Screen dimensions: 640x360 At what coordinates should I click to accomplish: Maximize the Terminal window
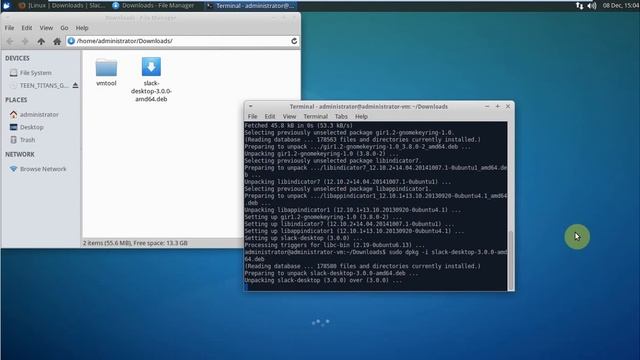coord(498,106)
